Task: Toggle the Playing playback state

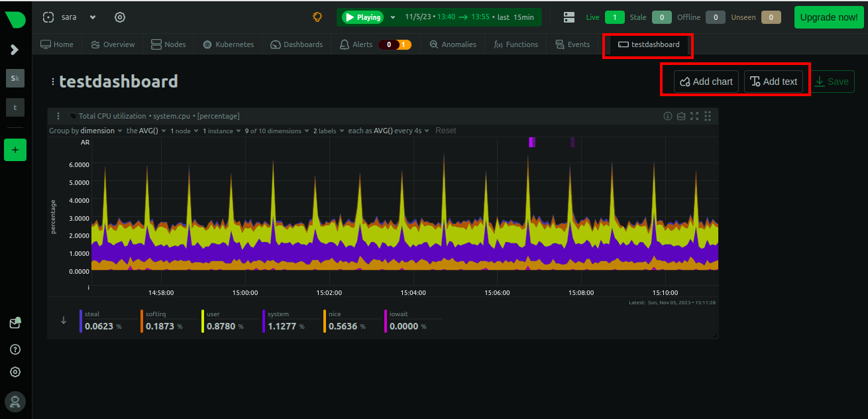Action: pyautogui.click(x=363, y=17)
